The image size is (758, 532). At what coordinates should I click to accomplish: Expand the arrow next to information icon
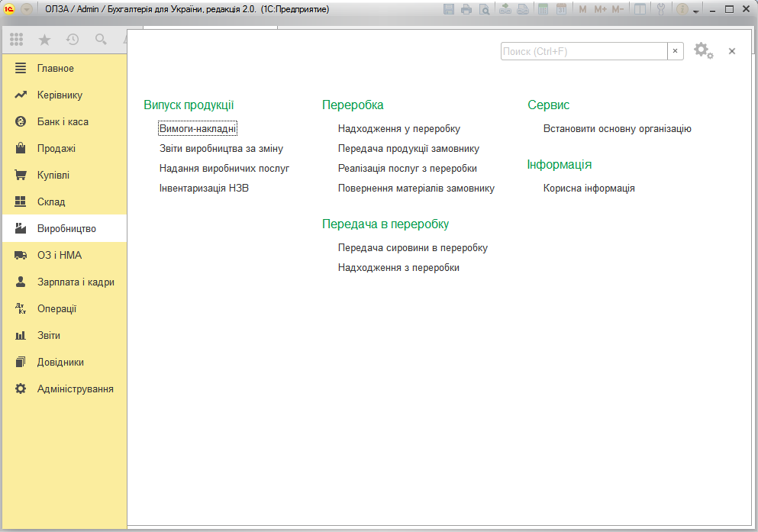click(696, 11)
